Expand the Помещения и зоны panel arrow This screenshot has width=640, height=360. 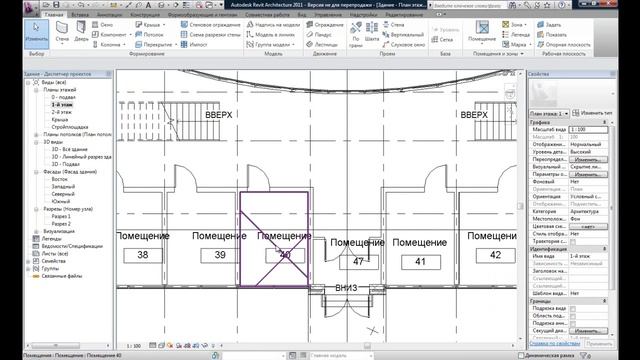pos(522,54)
